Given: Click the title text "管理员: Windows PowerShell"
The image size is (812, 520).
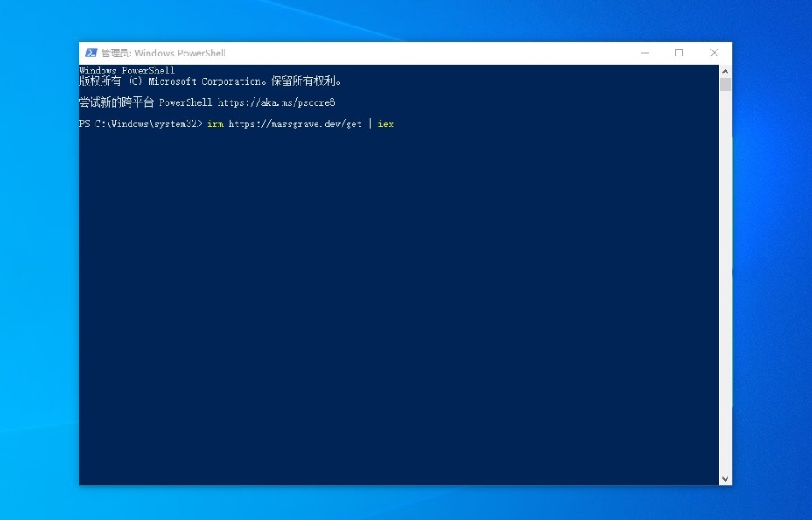Looking at the screenshot, I should (x=163, y=53).
